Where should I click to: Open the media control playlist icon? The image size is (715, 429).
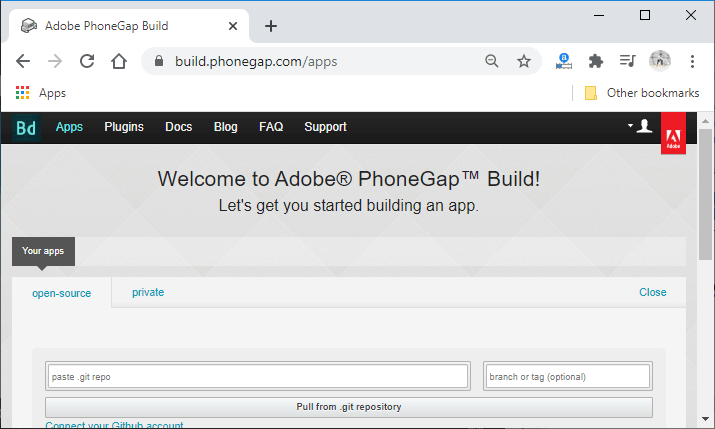(627, 61)
